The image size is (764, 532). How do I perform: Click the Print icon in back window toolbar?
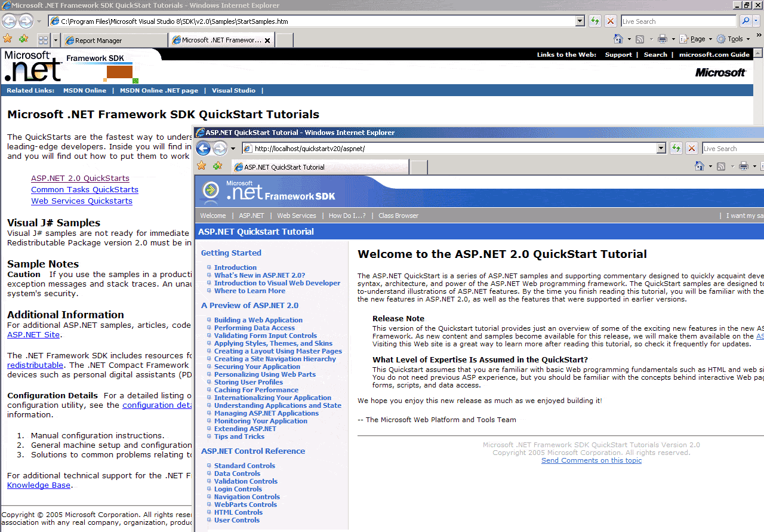click(x=662, y=39)
